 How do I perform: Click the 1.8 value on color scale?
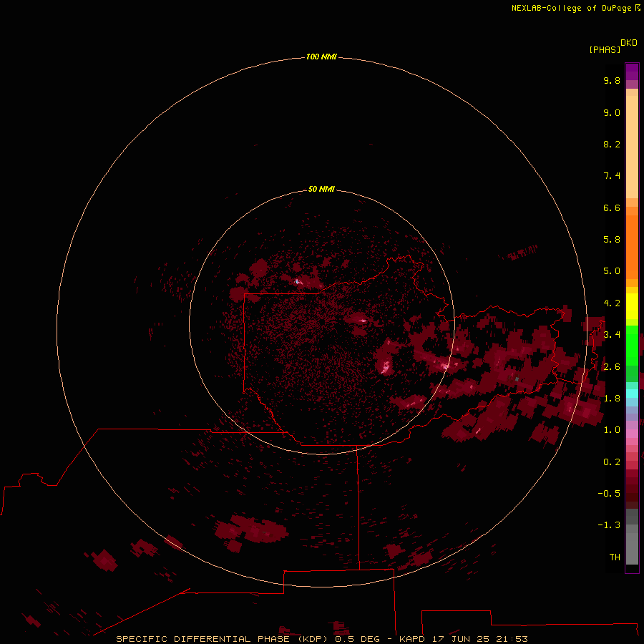tap(612, 399)
